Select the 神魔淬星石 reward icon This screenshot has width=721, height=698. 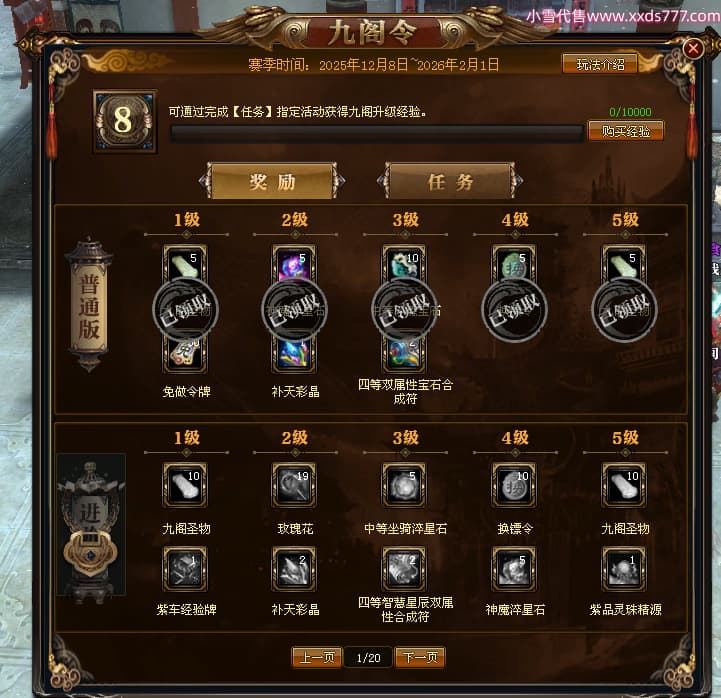click(514, 569)
